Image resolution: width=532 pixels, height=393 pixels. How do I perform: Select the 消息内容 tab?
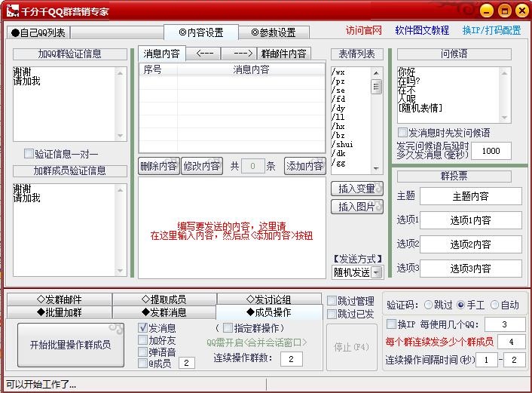point(162,54)
